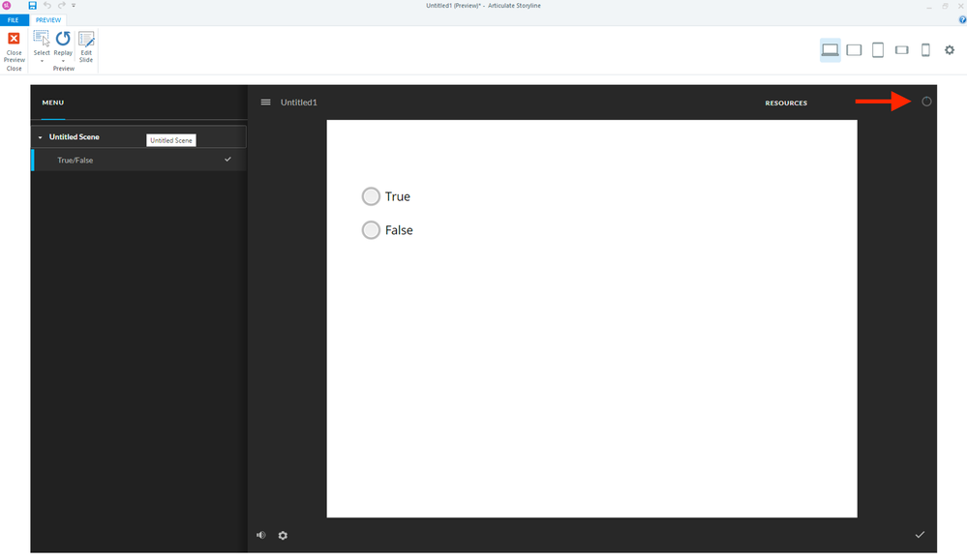Click the Replay icon
Image resolution: width=967 pixels, height=560 pixels.
click(x=63, y=39)
